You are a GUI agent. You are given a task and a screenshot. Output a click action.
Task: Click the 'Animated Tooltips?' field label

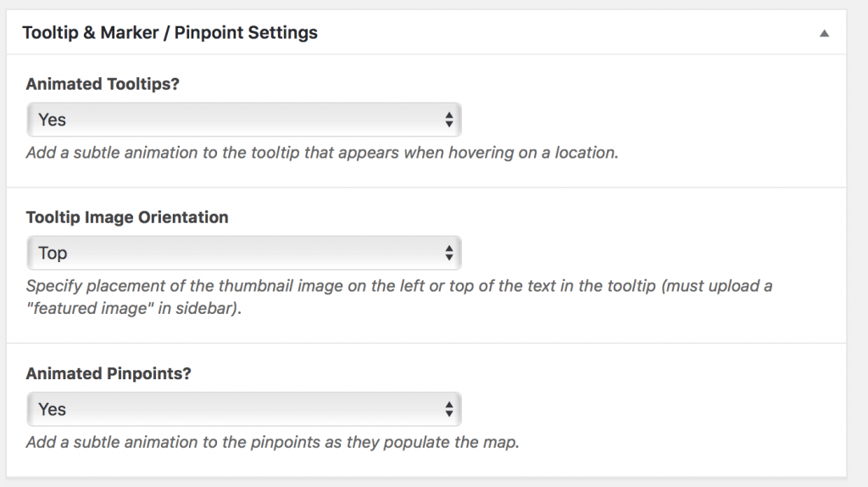[x=103, y=84]
